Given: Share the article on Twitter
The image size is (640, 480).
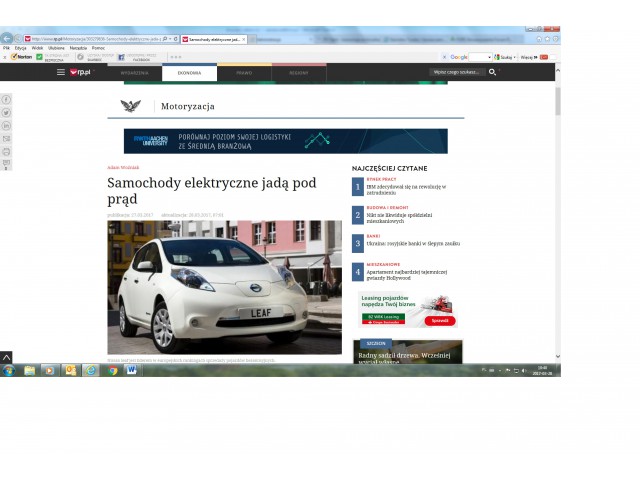Looking at the screenshot, I should point(6,113).
